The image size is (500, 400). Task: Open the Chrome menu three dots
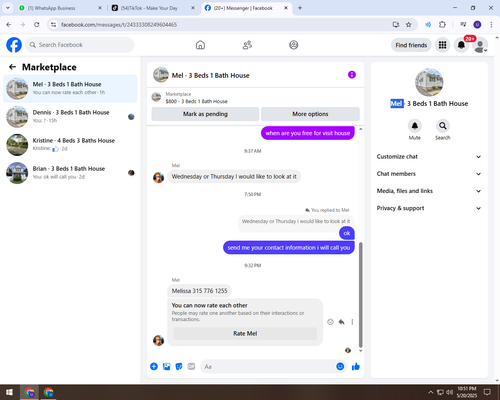pyautogui.click(x=491, y=25)
